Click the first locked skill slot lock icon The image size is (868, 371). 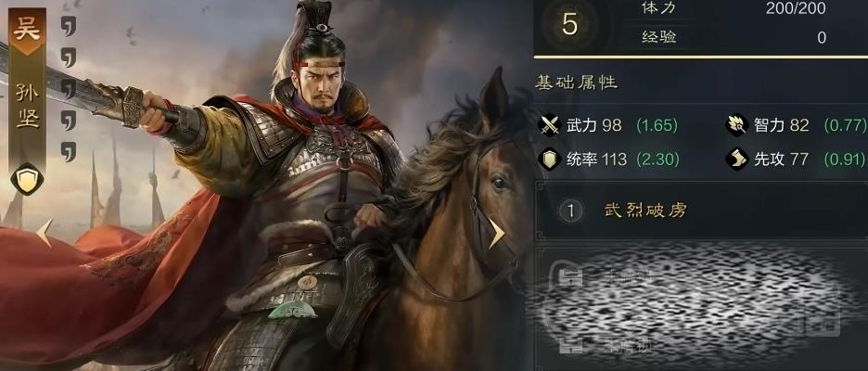(569, 277)
